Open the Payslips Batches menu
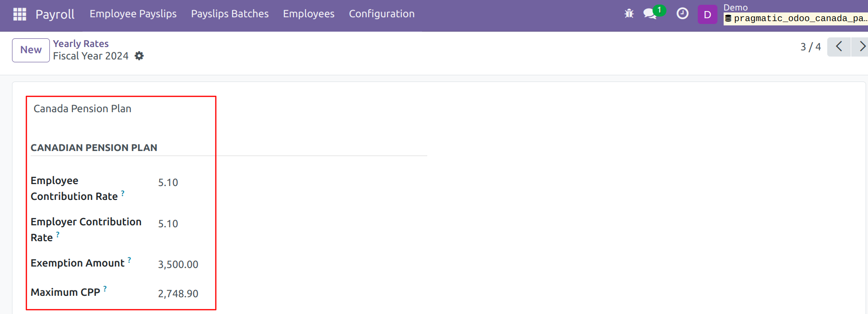This screenshot has width=868, height=314. pyautogui.click(x=230, y=14)
